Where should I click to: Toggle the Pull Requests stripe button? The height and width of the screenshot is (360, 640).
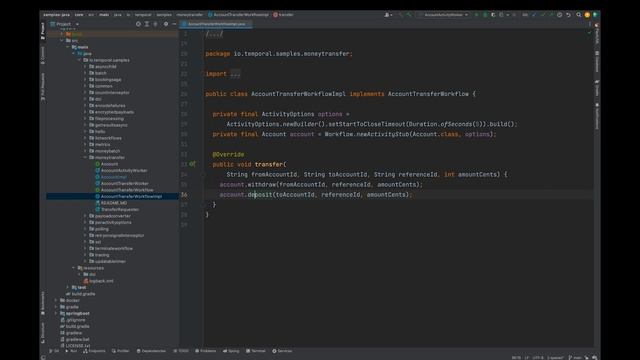[43, 87]
